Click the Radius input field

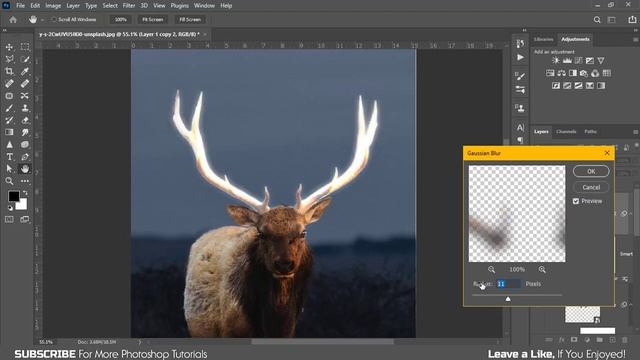[x=508, y=284]
